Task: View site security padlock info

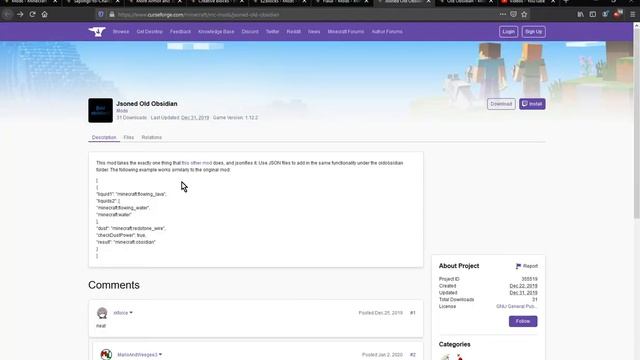Action: (111, 14)
